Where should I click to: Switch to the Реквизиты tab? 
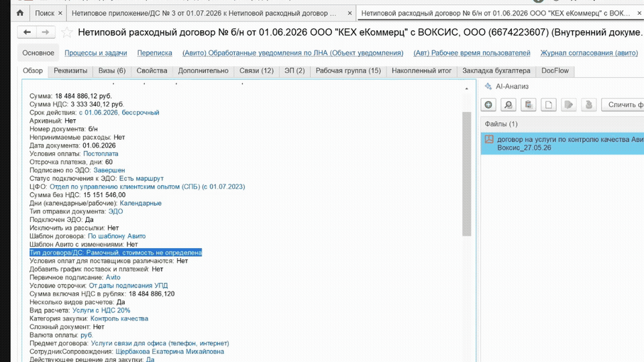70,70
